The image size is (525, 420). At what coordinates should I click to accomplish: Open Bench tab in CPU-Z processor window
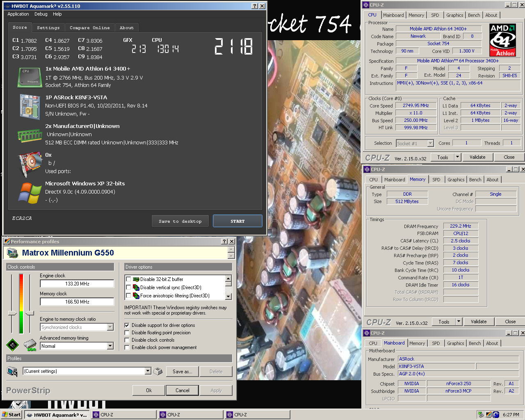[474, 15]
